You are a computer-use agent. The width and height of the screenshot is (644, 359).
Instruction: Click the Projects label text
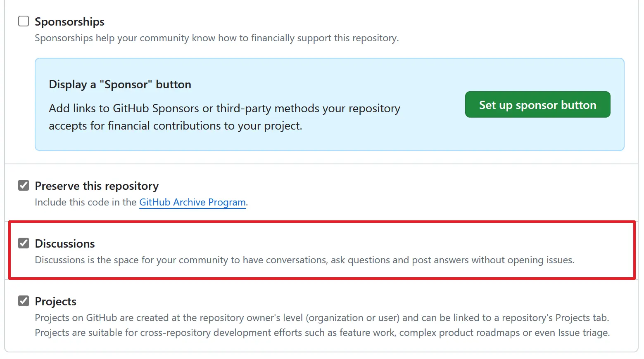tap(56, 301)
